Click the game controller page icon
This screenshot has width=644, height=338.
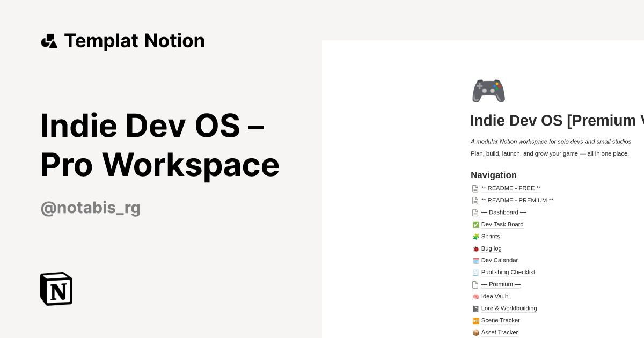pyautogui.click(x=488, y=90)
